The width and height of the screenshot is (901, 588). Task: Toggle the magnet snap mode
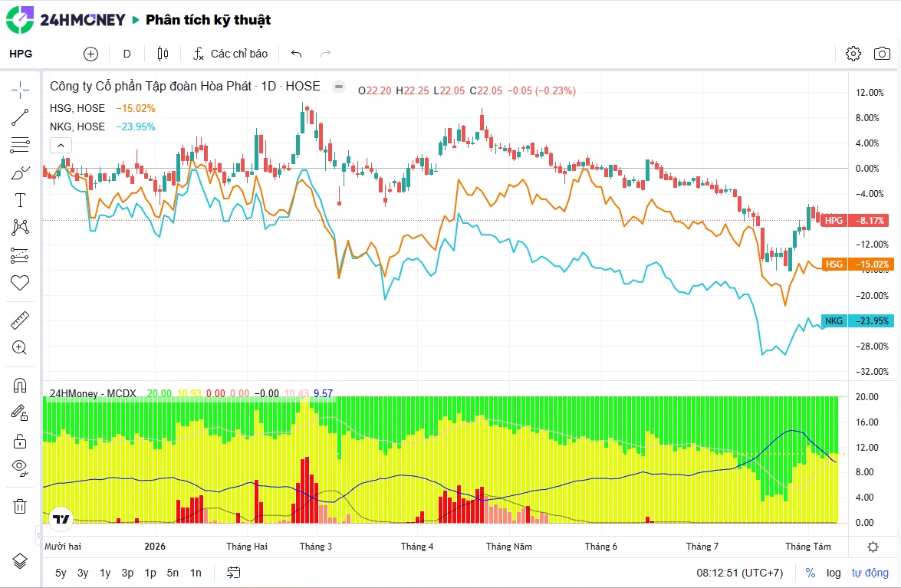coord(20,385)
